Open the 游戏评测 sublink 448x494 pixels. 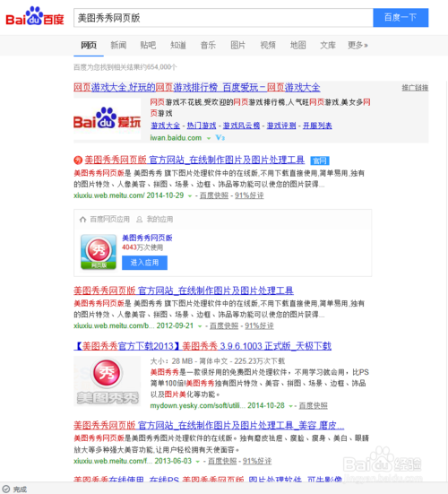click(281, 126)
